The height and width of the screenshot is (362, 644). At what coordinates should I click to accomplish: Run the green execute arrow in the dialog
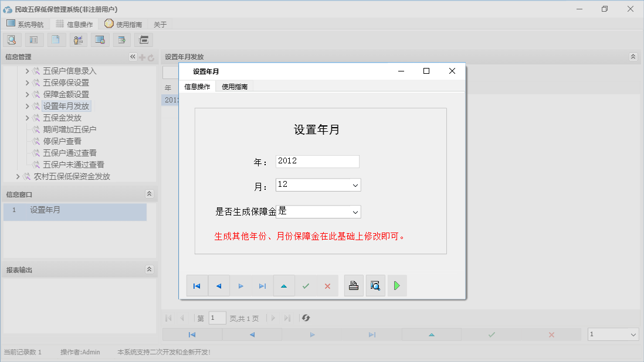tap(397, 285)
